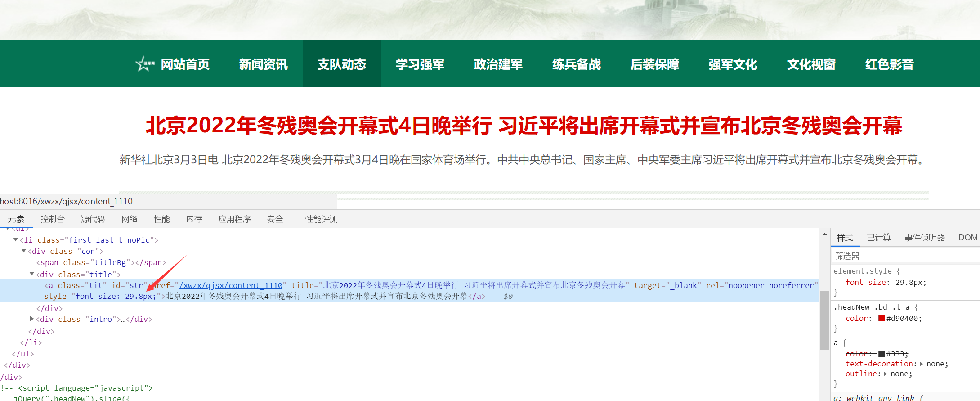Open the 事件侦听器 tab

point(925,238)
